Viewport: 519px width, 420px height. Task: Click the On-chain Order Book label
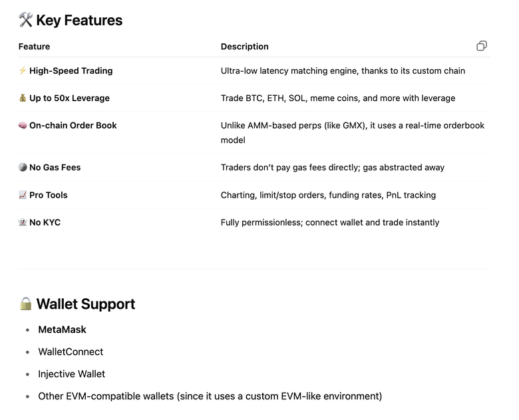pyautogui.click(x=73, y=125)
